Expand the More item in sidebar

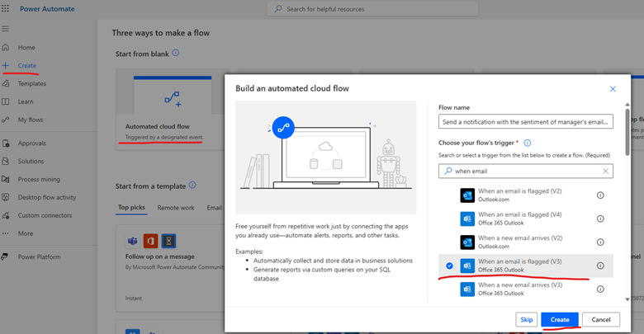tap(25, 233)
